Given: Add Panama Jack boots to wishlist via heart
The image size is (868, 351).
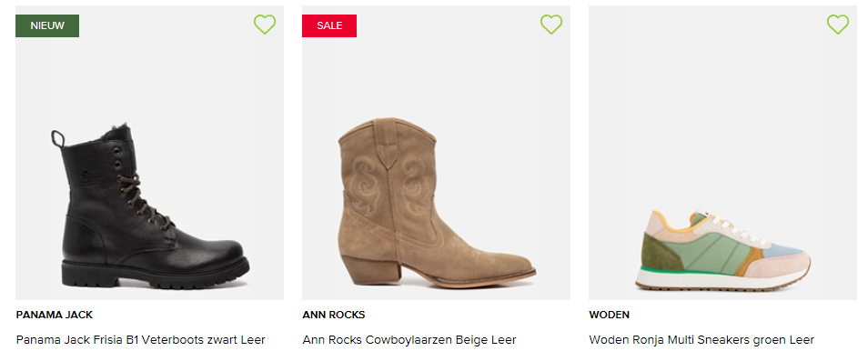Looking at the screenshot, I should coord(265,25).
